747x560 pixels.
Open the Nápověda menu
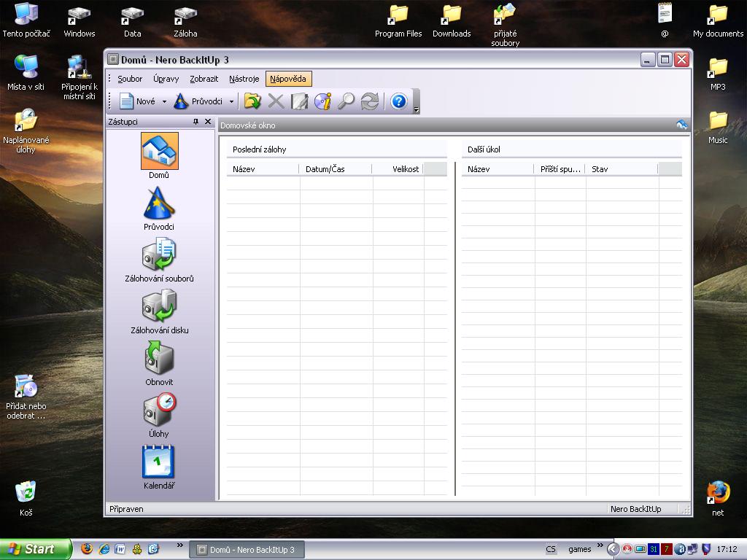[x=288, y=79]
